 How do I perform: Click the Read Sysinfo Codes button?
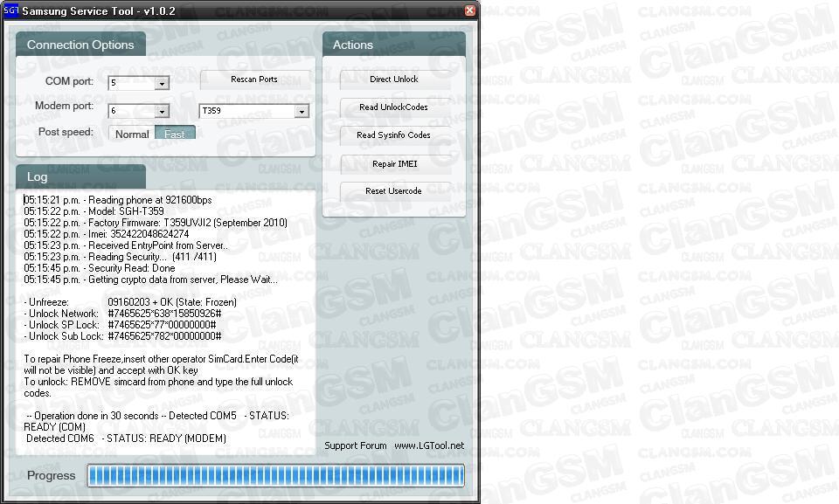[394, 135]
